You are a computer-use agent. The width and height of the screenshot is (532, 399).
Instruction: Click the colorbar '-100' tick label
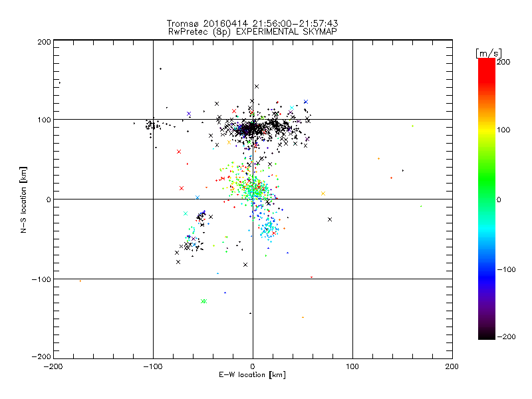click(506, 269)
